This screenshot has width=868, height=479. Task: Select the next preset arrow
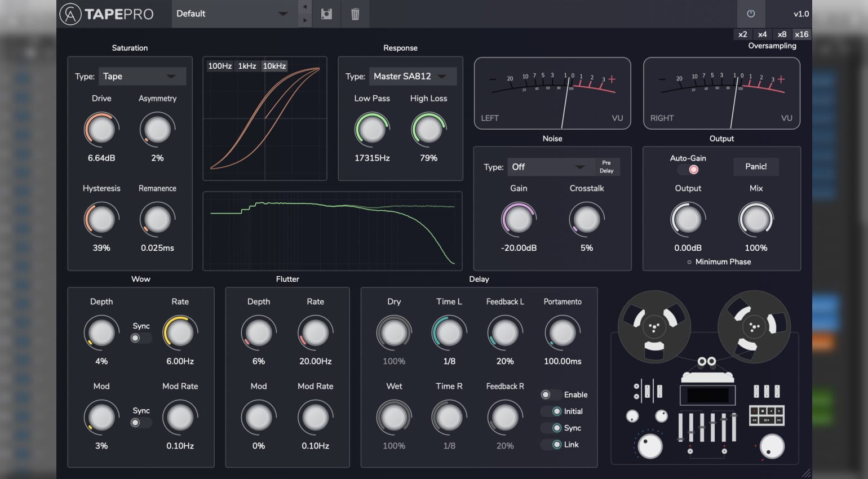pyautogui.click(x=305, y=20)
